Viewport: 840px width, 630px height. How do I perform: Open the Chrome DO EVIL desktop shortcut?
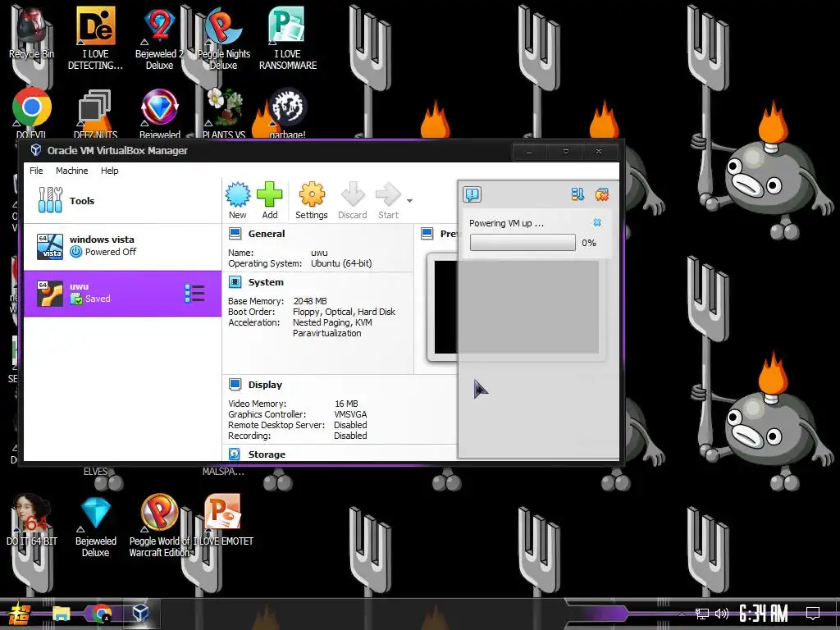[31, 112]
